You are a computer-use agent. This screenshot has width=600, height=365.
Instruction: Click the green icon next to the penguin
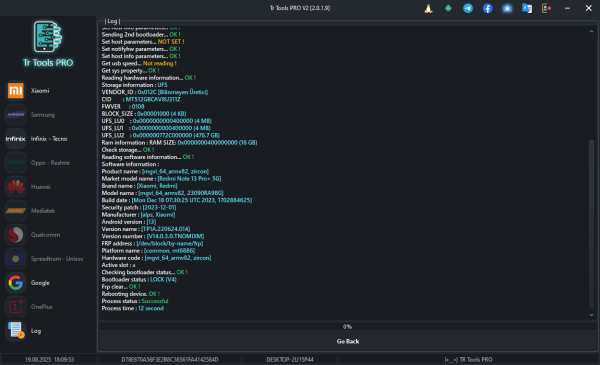pyautogui.click(x=448, y=8)
